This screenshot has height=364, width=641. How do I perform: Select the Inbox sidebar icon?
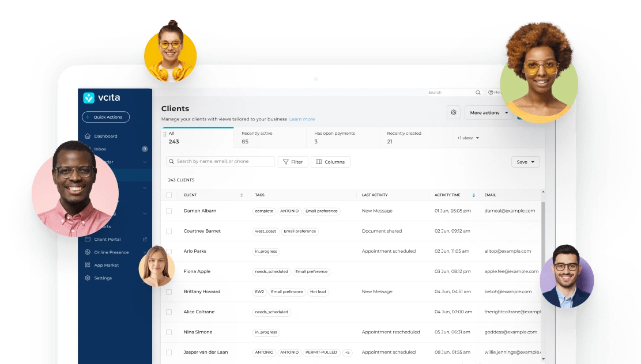click(90, 149)
